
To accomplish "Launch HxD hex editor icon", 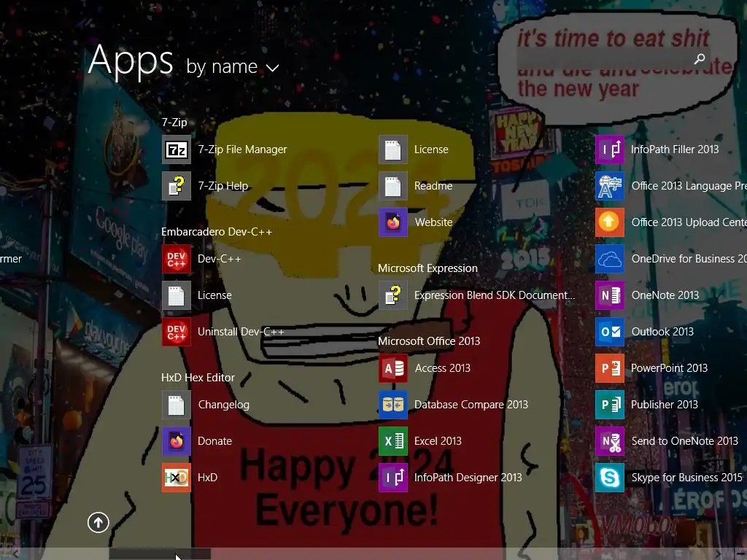I will (177, 478).
